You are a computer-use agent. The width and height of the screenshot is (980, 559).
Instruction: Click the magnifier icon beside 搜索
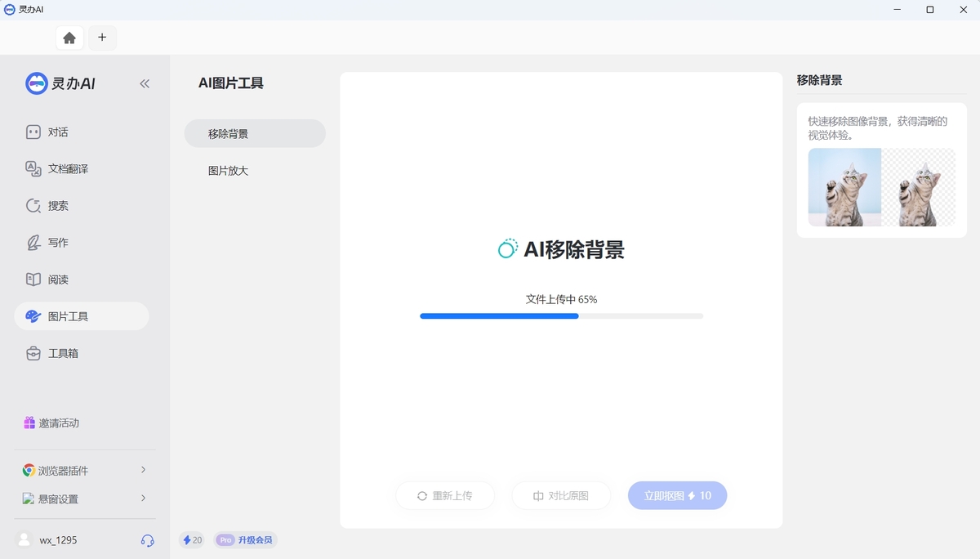point(33,206)
